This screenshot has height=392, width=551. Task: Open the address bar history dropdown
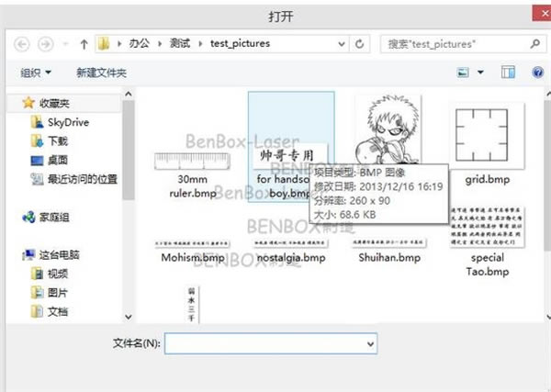(x=342, y=44)
